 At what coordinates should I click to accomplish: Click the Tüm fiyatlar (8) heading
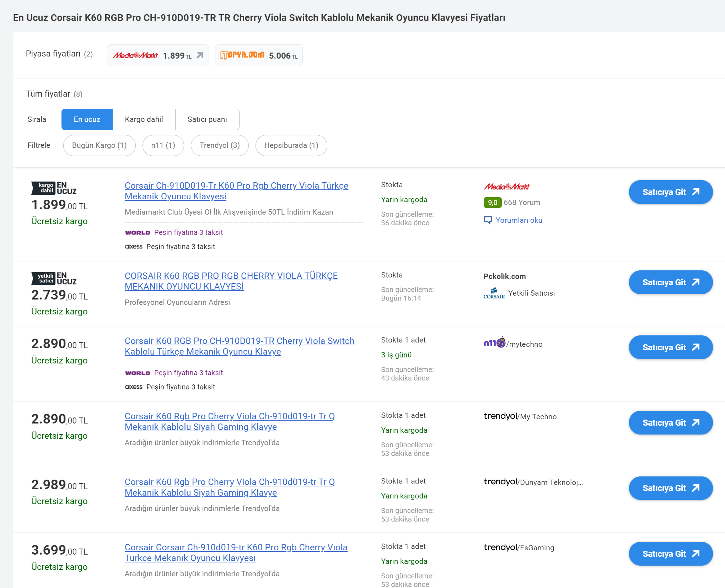click(54, 94)
